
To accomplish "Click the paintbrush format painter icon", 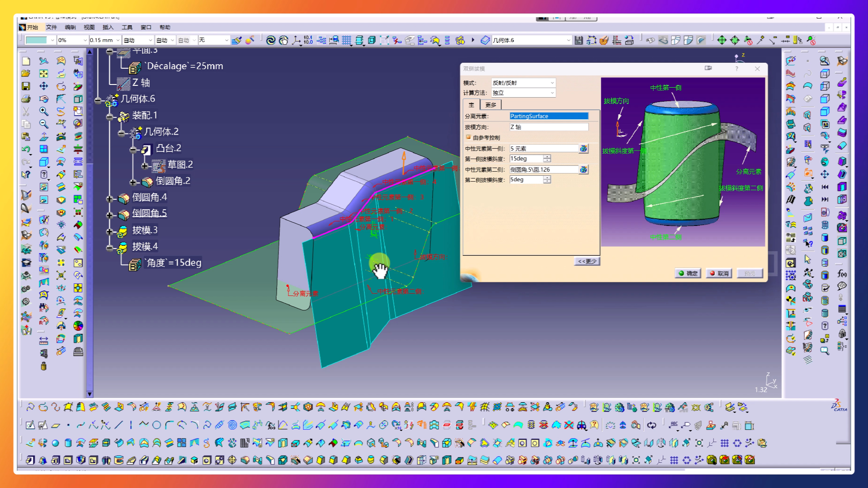I will point(236,40).
